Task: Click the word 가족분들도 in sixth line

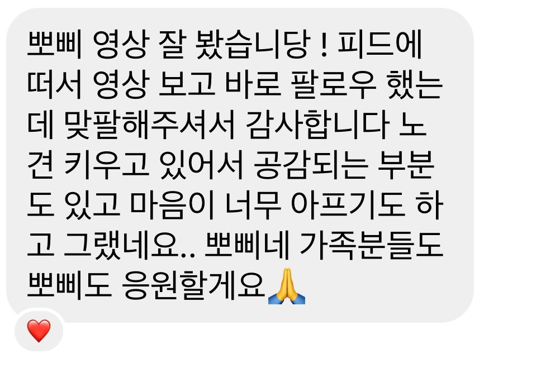Action: pyautogui.click(x=371, y=246)
